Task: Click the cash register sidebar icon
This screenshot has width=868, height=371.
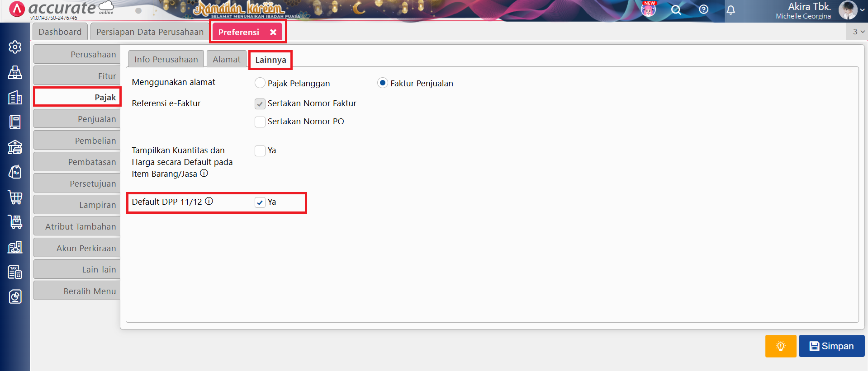Action: click(x=15, y=72)
